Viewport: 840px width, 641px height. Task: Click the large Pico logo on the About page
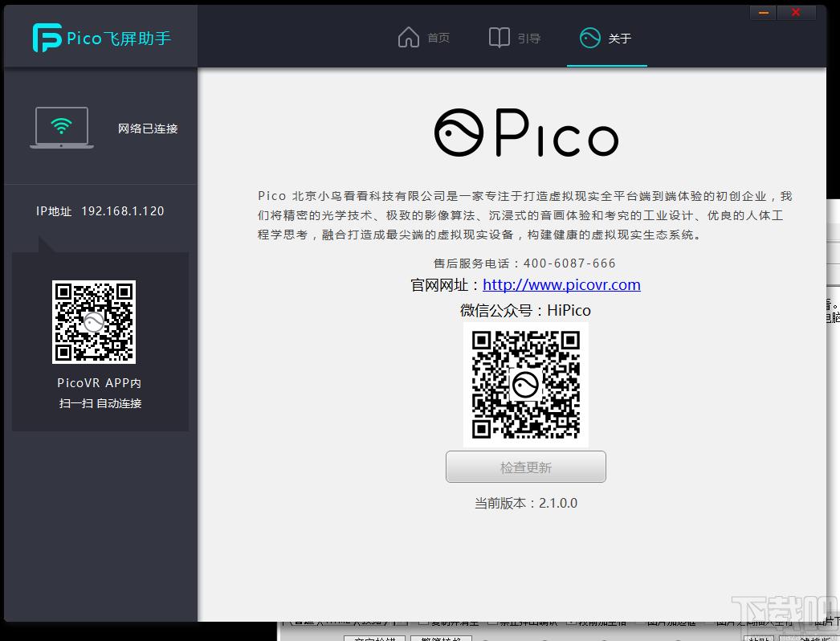pos(526,131)
